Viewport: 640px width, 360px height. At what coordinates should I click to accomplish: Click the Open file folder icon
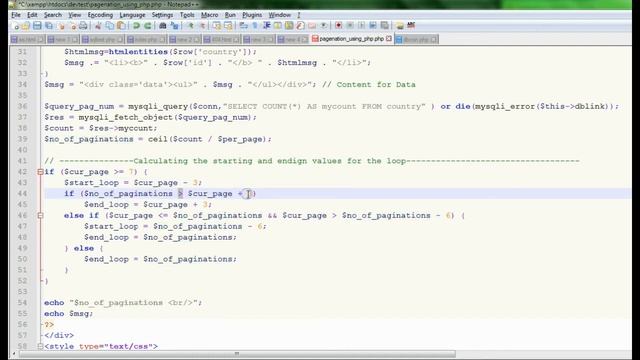[26, 26]
